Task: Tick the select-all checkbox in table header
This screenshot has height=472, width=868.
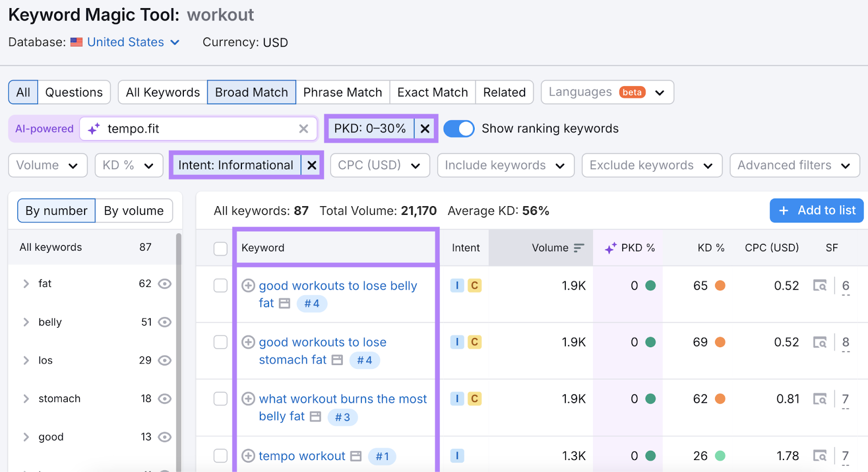Action: 220,248
